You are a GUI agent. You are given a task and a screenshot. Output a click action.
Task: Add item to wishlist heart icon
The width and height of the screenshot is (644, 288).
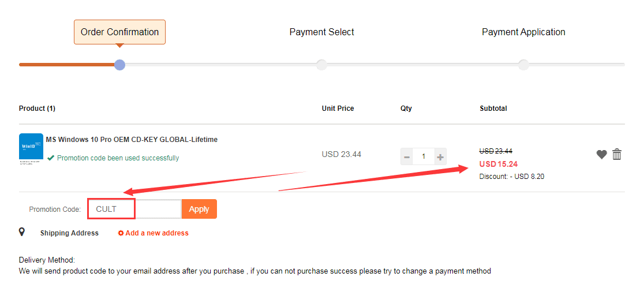click(601, 154)
